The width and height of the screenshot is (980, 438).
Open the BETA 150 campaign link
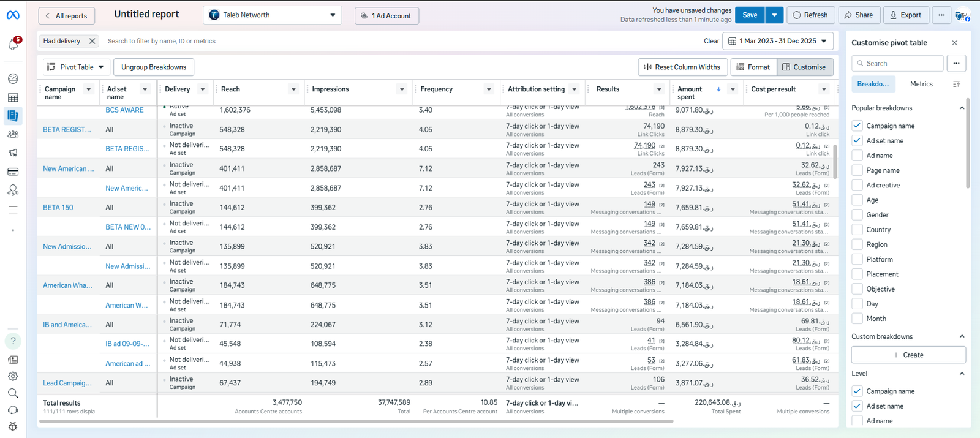click(x=58, y=208)
